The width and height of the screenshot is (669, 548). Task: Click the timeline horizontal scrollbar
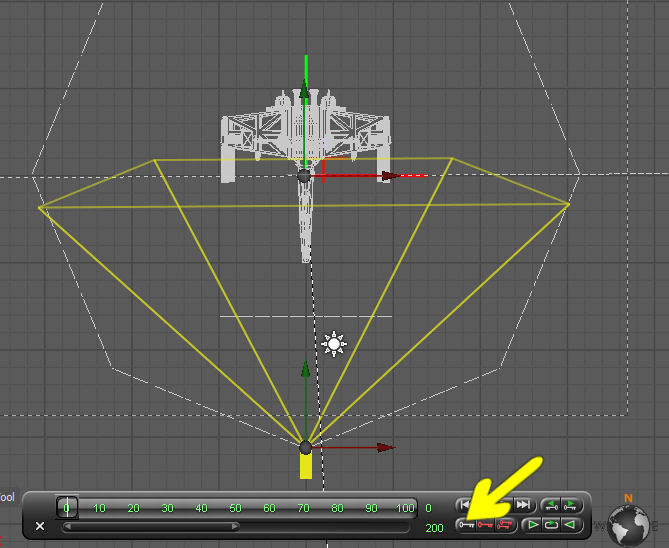coord(150,526)
